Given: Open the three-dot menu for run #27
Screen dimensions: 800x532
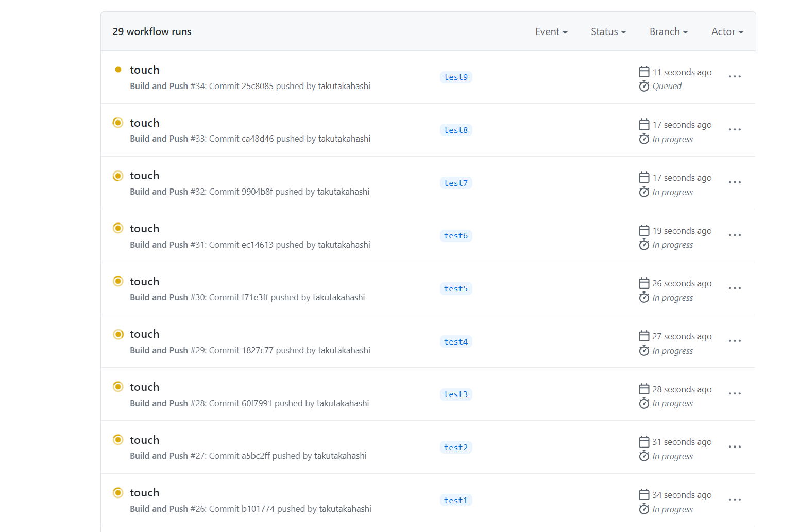Looking at the screenshot, I should [735, 447].
